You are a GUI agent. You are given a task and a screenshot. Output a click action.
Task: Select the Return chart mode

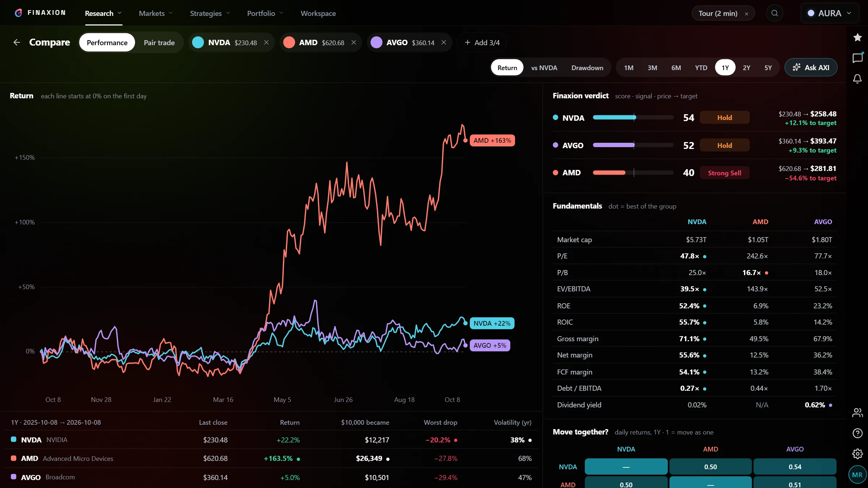tap(507, 68)
